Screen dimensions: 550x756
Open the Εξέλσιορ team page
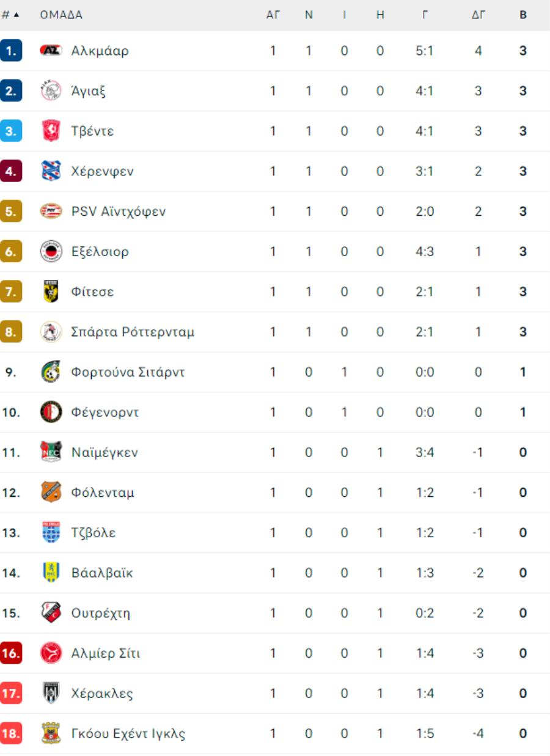click(100, 251)
